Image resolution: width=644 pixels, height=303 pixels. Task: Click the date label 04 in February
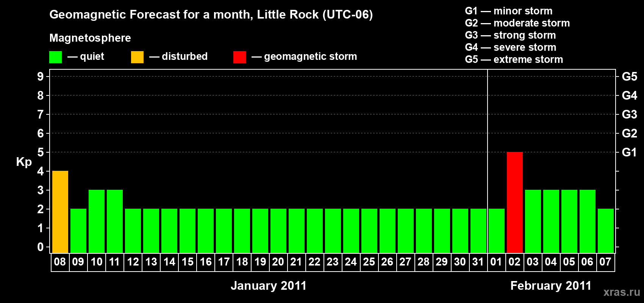coord(551,262)
